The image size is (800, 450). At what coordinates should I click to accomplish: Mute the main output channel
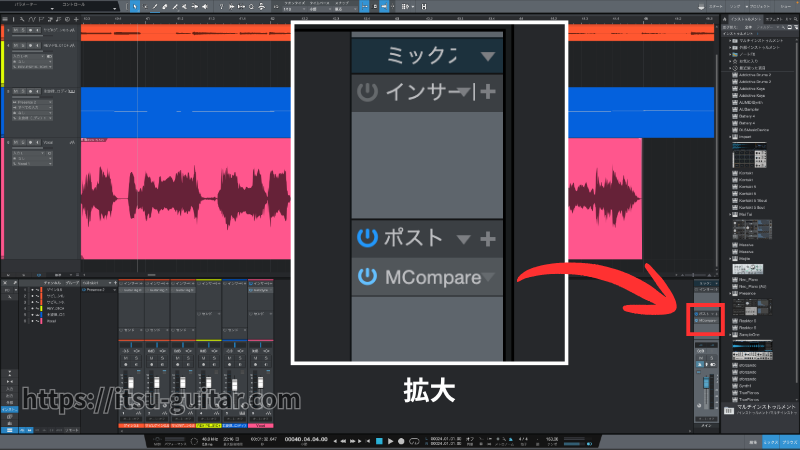click(701, 358)
